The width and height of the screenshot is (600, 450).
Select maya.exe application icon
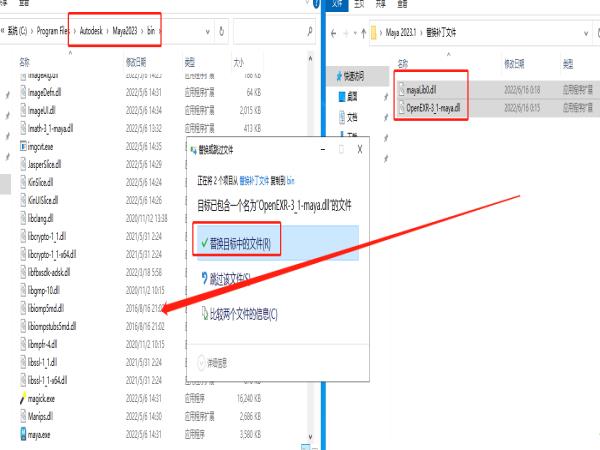pyautogui.click(x=23, y=434)
